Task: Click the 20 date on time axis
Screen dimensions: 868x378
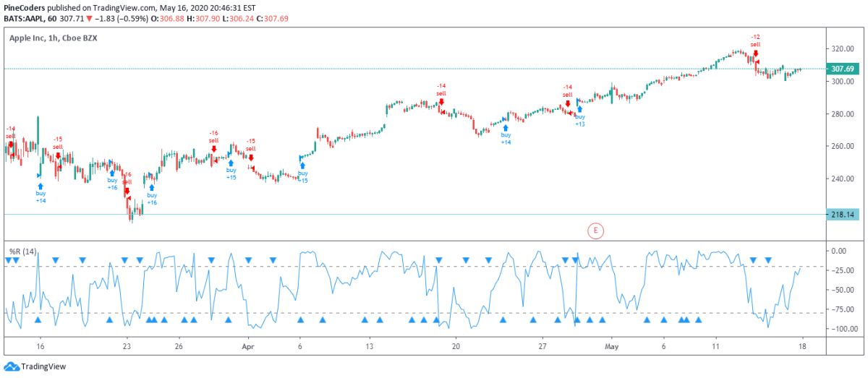Action: tap(456, 347)
